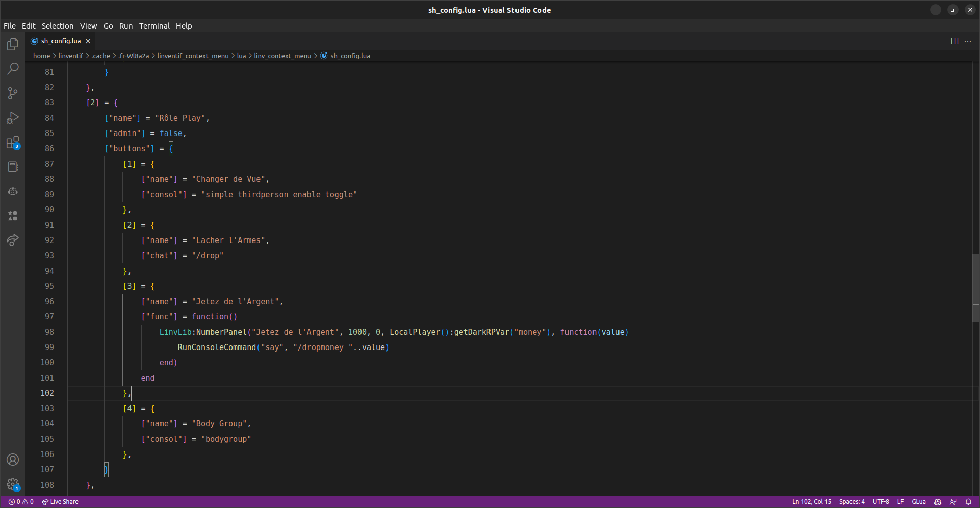Open Copilot status icon in status bar
Image resolution: width=980 pixels, height=508 pixels.
(x=938, y=502)
